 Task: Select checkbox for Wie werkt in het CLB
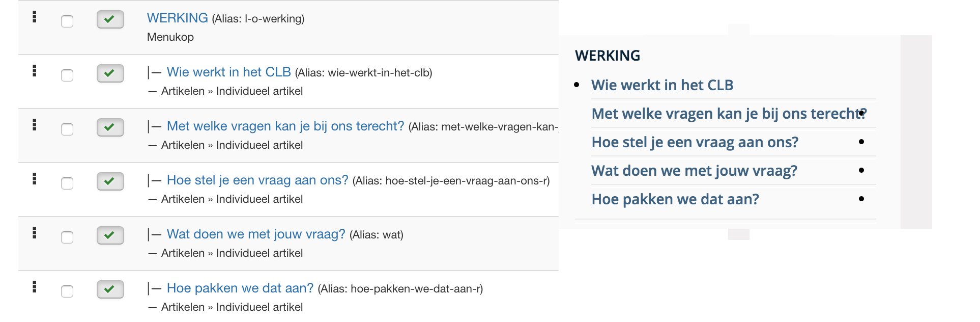(67, 75)
